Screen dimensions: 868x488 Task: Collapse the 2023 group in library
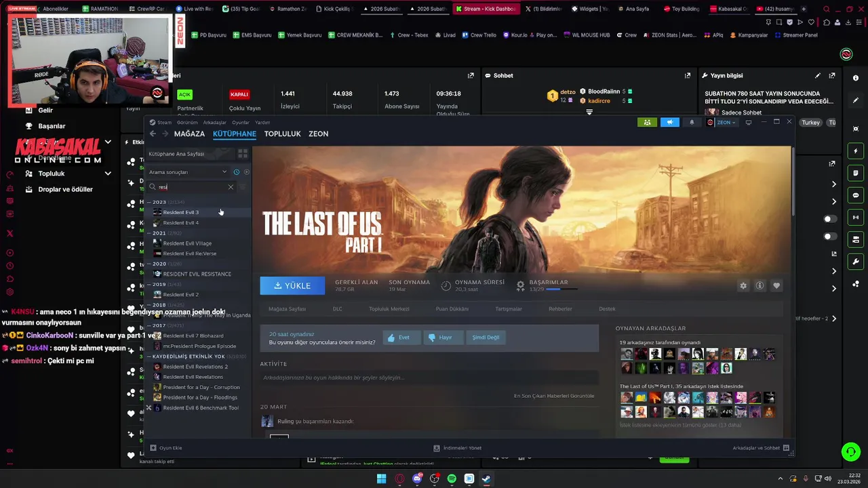149,202
